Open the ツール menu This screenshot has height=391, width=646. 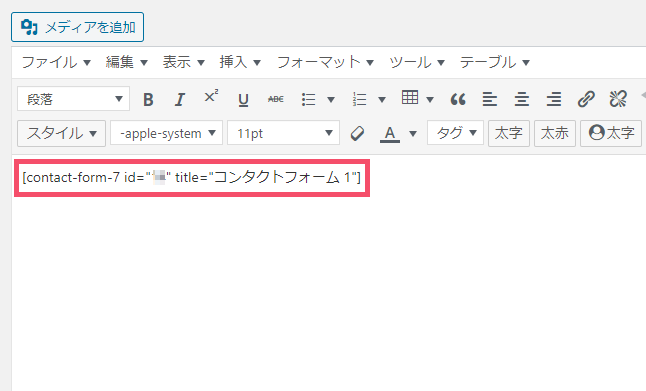click(x=417, y=62)
